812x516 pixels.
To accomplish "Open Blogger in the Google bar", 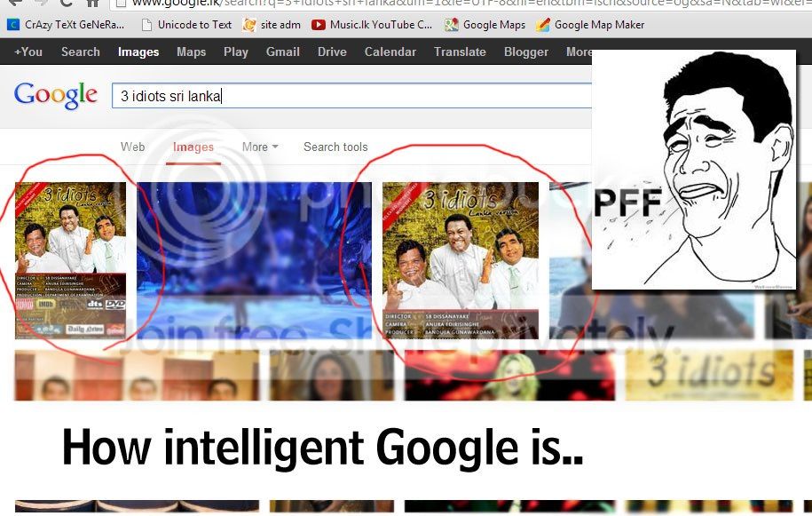I will pyautogui.click(x=525, y=52).
